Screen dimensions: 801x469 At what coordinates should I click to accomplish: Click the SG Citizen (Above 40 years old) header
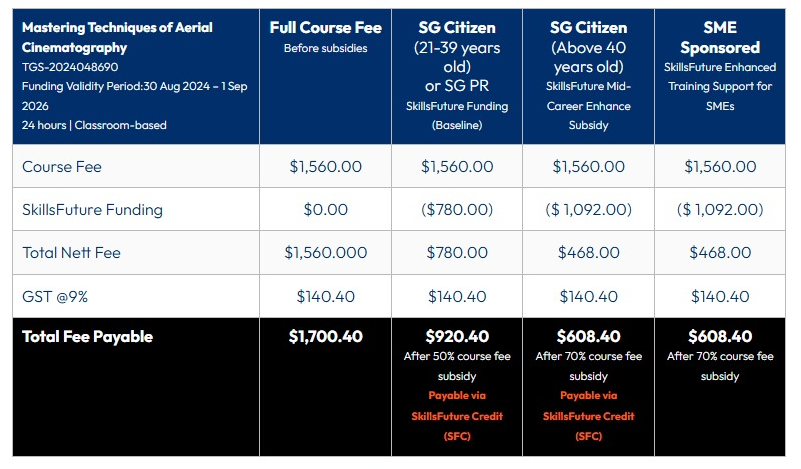coord(588,47)
